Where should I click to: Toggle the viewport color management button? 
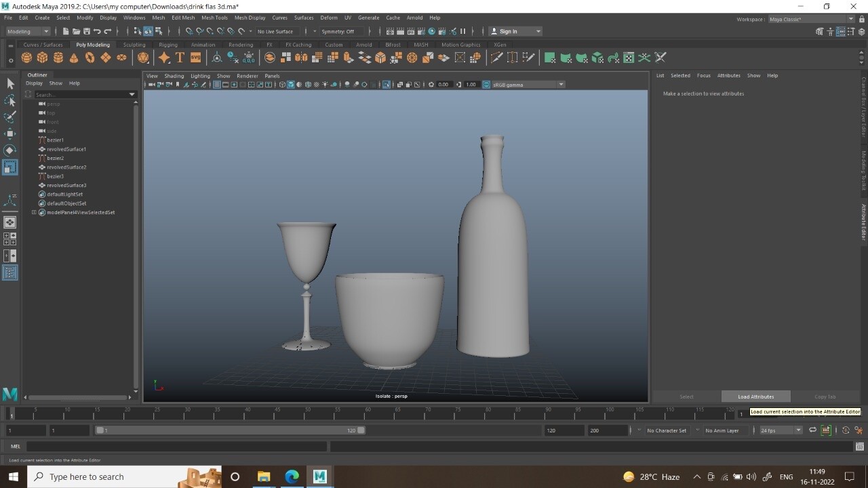[486, 85]
